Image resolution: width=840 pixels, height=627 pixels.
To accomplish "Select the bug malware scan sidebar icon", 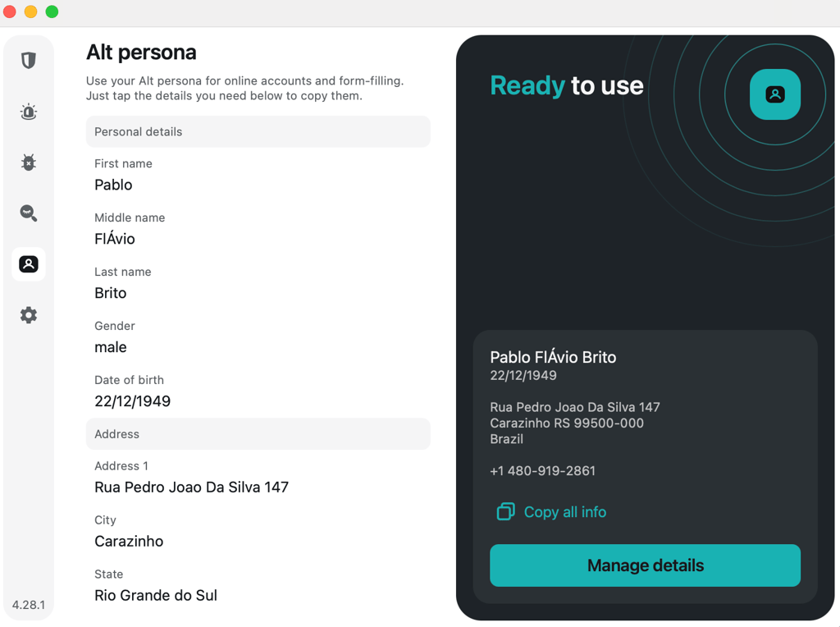I will point(29,162).
